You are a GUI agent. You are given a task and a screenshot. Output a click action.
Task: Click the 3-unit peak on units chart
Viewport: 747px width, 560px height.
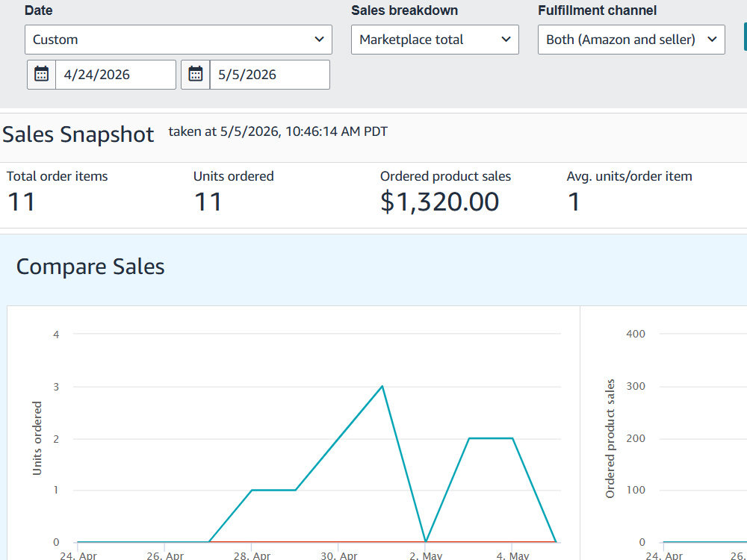382,386
